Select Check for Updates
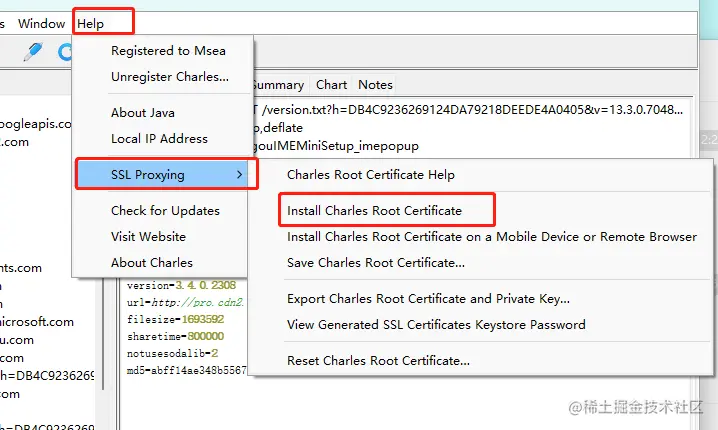 [x=165, y=211]
